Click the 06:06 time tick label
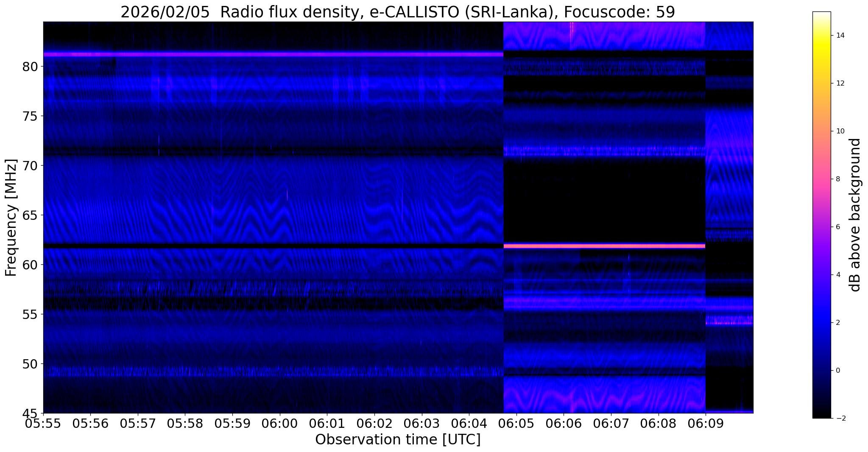Image resolution: width=868 pixels, height=452 pixels. (564, 424)
